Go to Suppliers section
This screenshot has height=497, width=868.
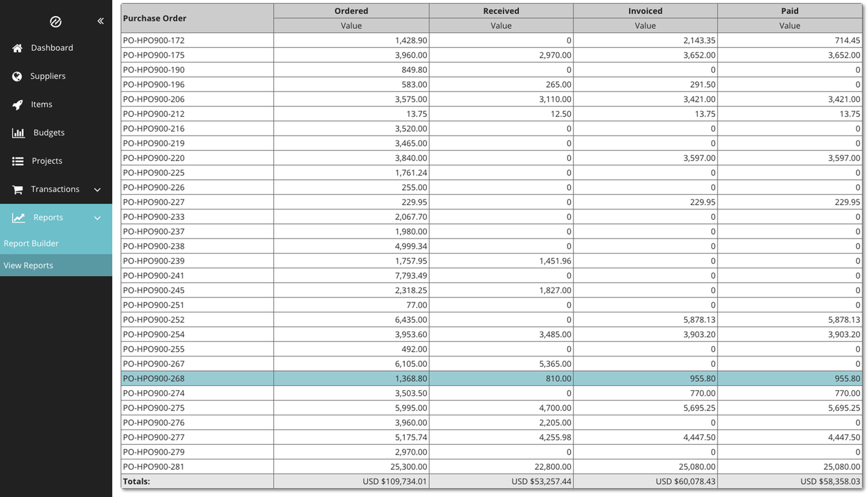[47, 76]
